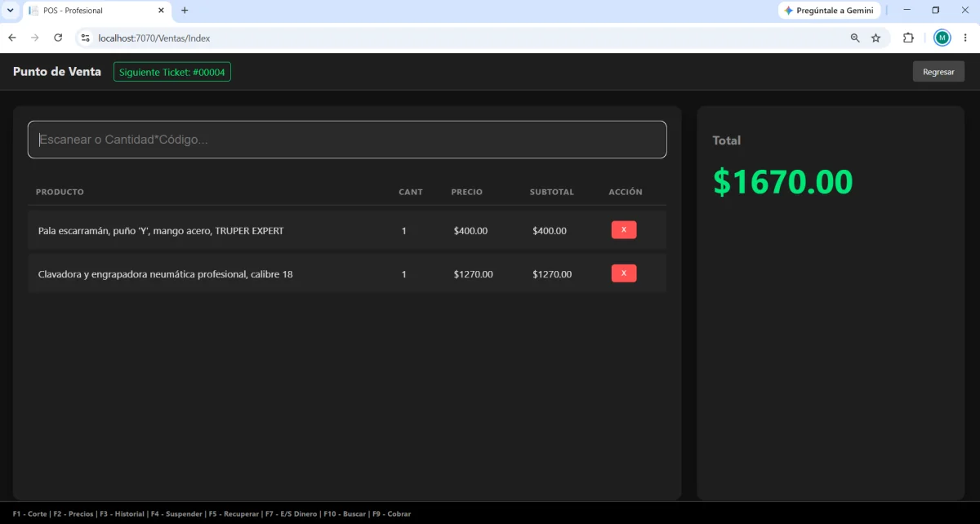Image resolution: width=980 pixels, height=524 pixels.
Task: Click the quantity 1 for Clavadora
Action: [403, 274]
